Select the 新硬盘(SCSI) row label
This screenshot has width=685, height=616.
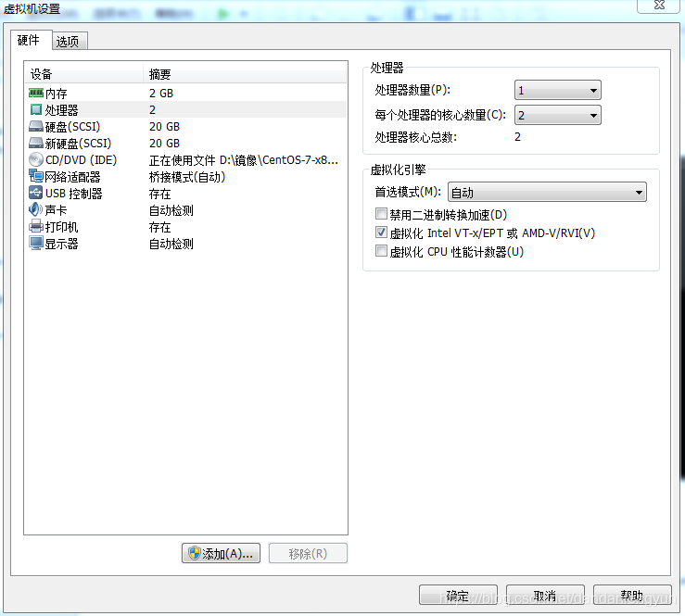(x=78, y=144)
